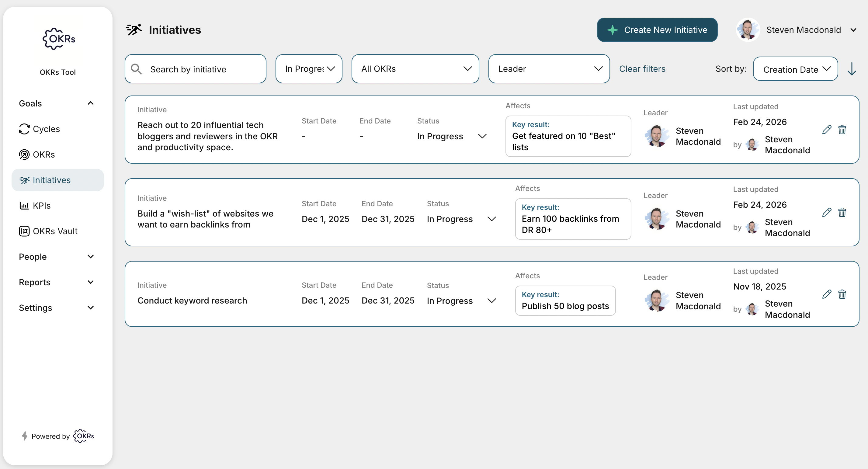Change sort by Creation Date dropdown
The image size is (868, 469).
[795, 69]
